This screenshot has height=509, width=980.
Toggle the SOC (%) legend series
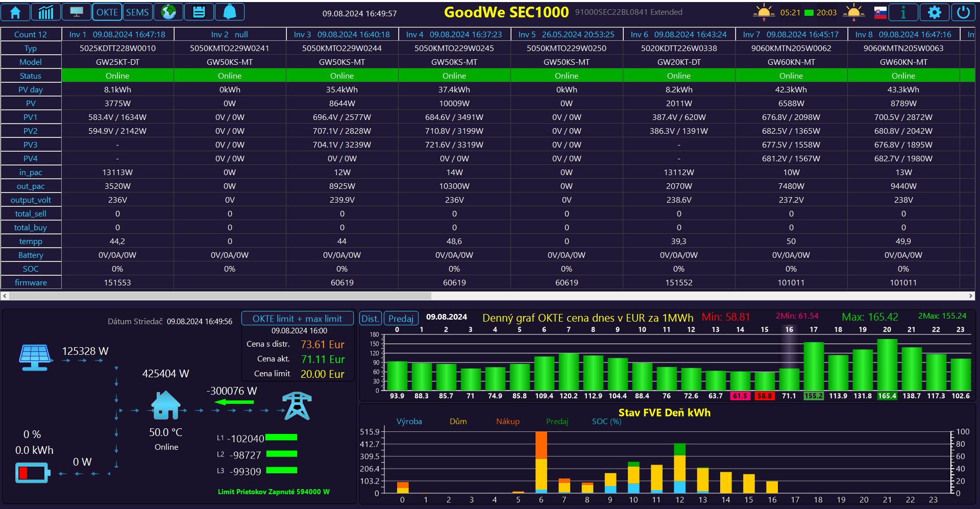(x=606, y=421)
